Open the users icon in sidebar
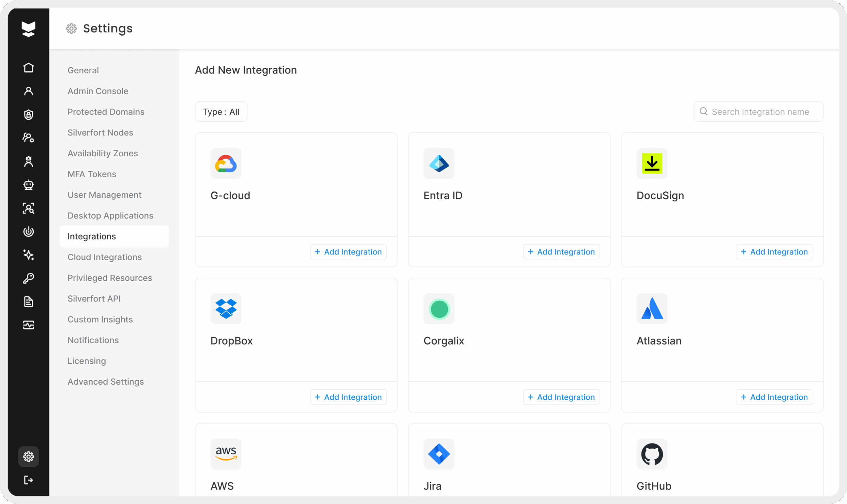 (x=28, y=91)
